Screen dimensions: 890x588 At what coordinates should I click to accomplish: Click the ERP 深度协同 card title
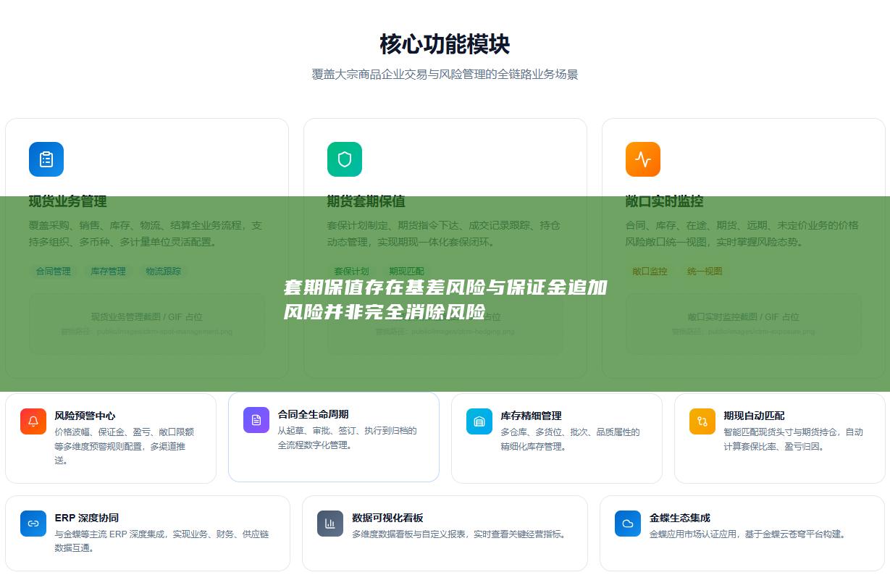click(87, 518)
